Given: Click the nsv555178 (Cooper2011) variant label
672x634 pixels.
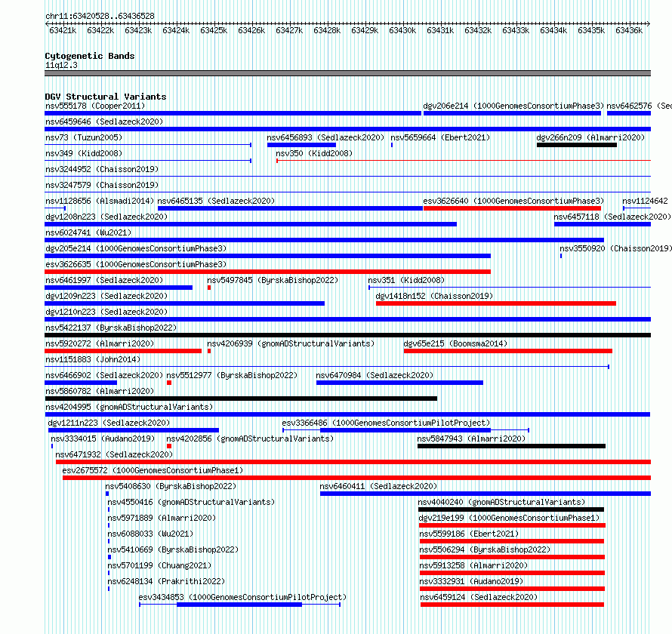Looking at the screenshot, I should (x=95, y=106).
